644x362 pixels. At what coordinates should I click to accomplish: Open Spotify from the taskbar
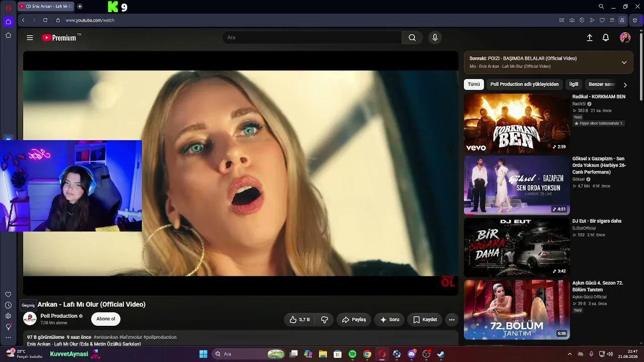click(x=352, y=354)
